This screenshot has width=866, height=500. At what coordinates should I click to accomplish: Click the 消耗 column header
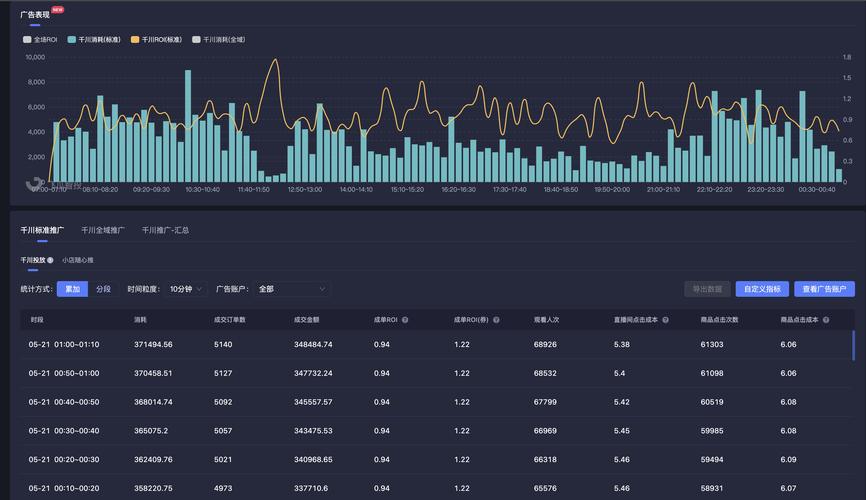(140, 320)
